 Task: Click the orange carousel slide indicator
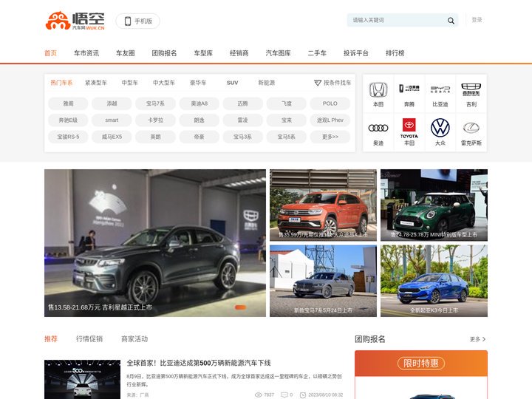coord(241,307)
